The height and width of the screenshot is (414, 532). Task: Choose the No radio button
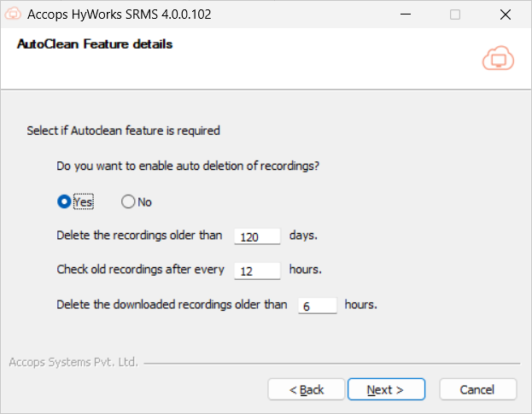(x=128, y=202)
